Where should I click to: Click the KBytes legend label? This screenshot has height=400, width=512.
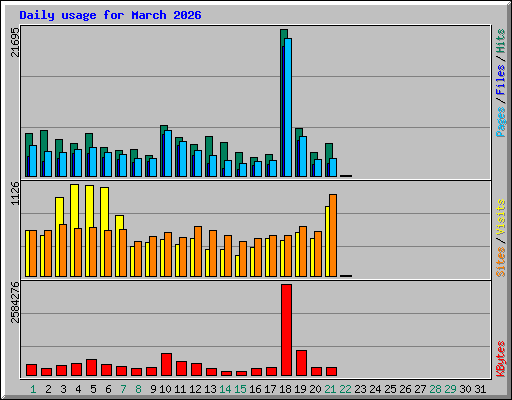500,359
